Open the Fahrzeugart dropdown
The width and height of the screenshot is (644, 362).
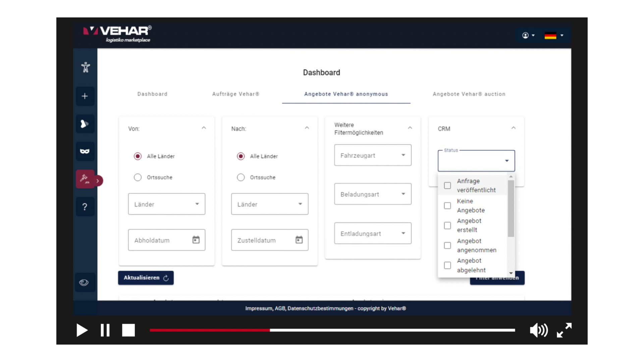coord(373,155)
